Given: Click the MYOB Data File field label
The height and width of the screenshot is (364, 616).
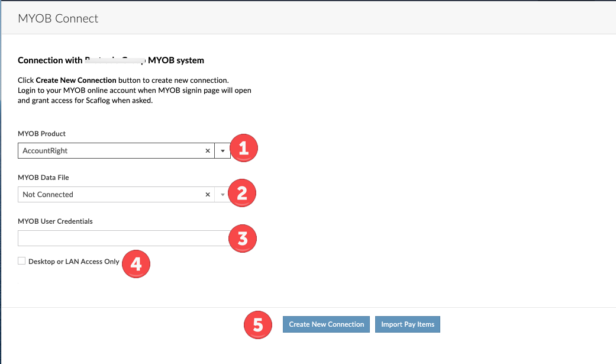Looking at the screenshot, I should pos(43,178).
